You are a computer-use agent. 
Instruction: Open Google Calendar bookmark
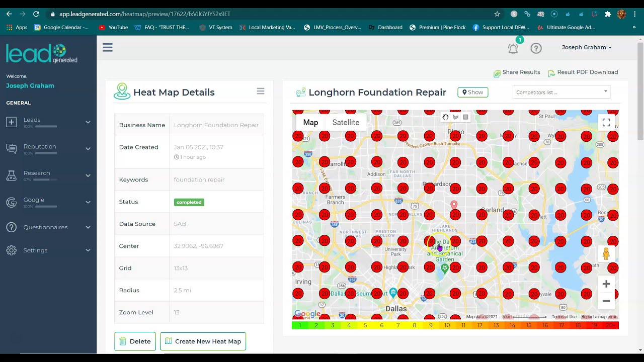point(61,27)
